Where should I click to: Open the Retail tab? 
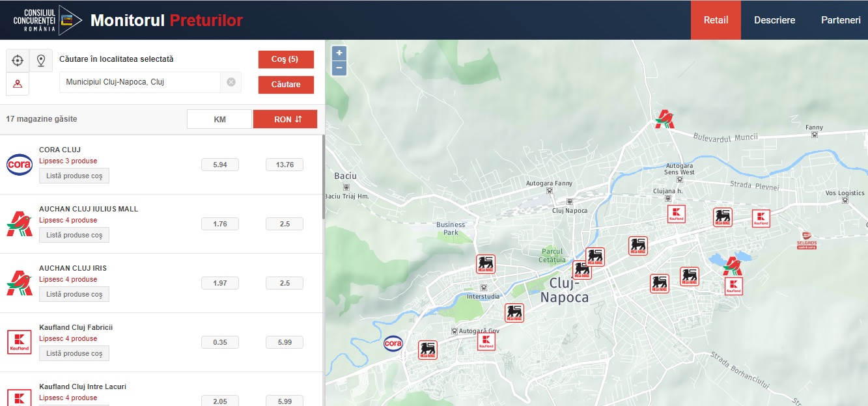[716, 20]
